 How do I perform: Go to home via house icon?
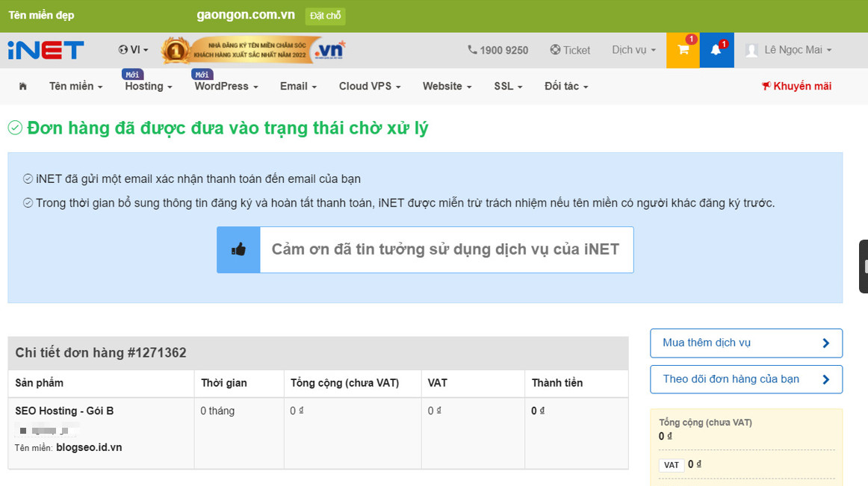coord(22,86)
